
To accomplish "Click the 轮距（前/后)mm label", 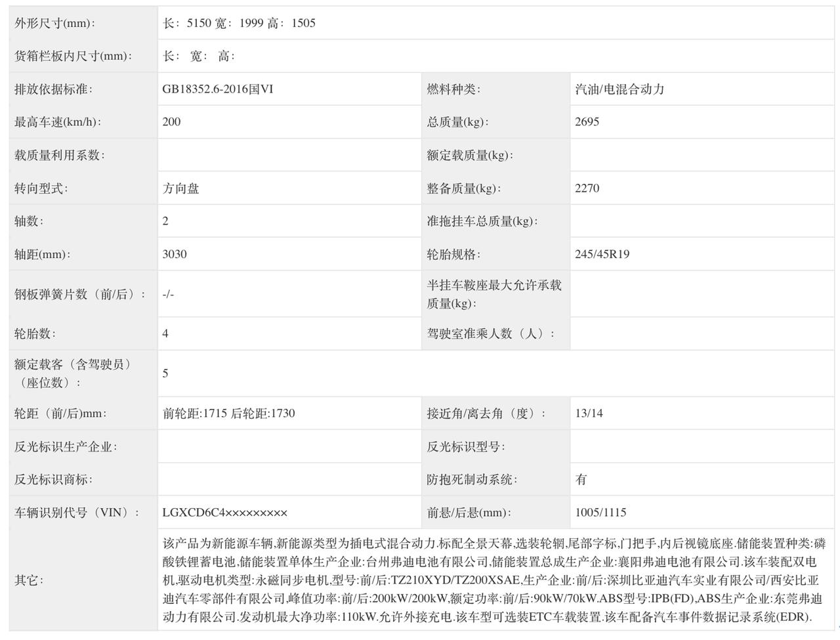I will [61, 414].
